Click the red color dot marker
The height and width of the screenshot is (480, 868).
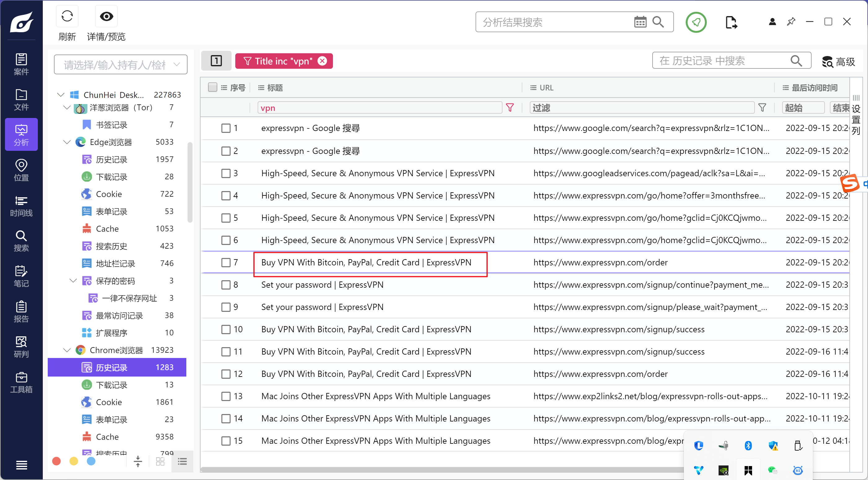[x=57, y=461]
